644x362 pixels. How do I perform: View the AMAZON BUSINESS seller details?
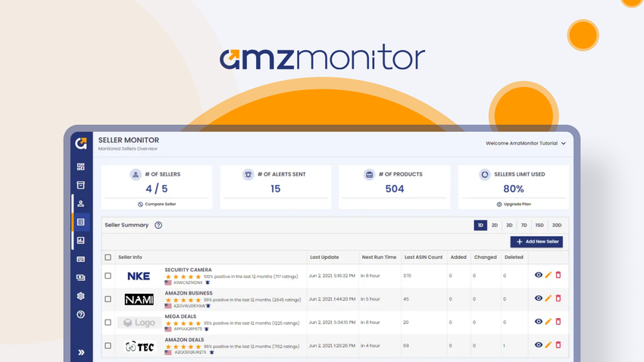(539, 298)
